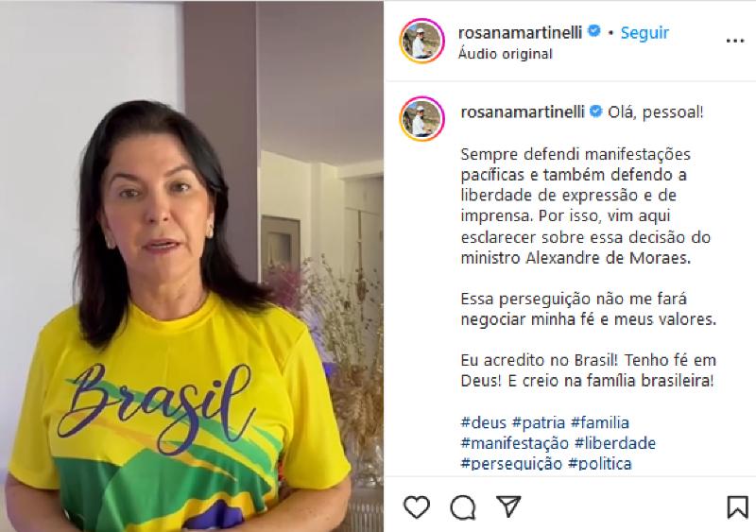This screenshot has height=532, width=756.
Task: Open the #familia hashtag
Action: (x=600, y=422)
